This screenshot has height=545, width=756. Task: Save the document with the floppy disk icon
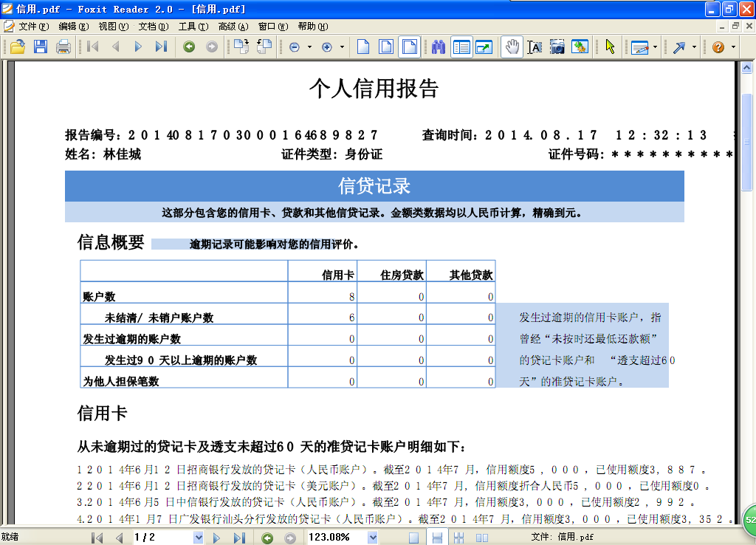click(40, 47)
